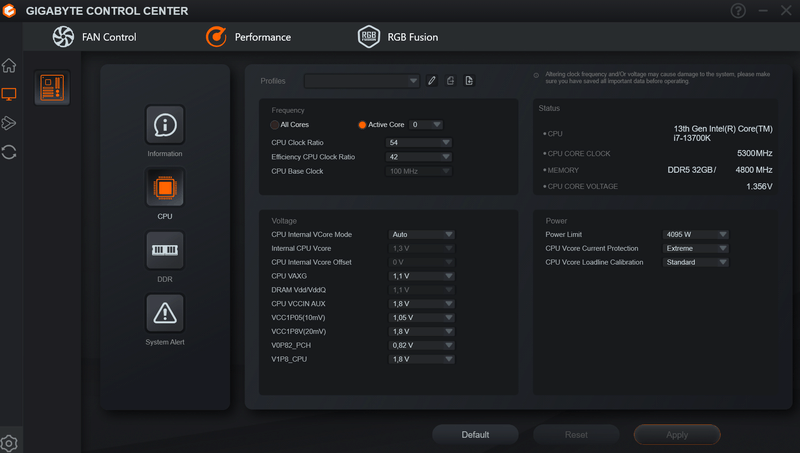
Task: Click the Internal CPU Vcore 1,3 V field
Action: (421, 248)
